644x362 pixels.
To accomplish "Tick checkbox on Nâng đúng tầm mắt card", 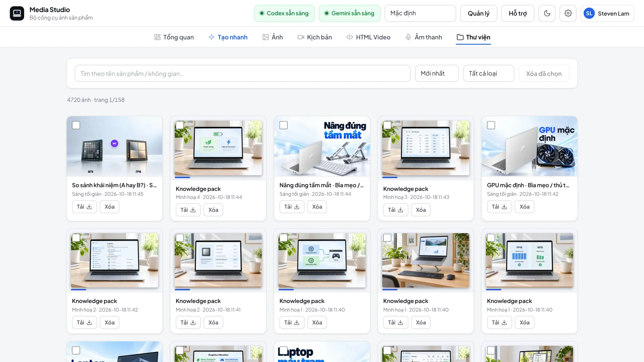I will coord(283,125).
